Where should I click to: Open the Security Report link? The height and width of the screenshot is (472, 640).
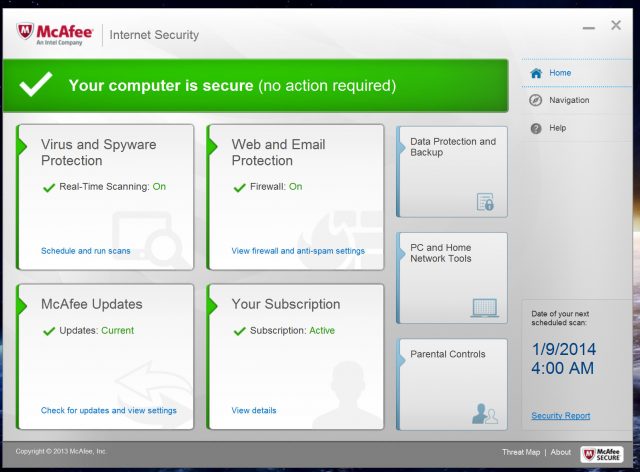click(x=560, y=416)
